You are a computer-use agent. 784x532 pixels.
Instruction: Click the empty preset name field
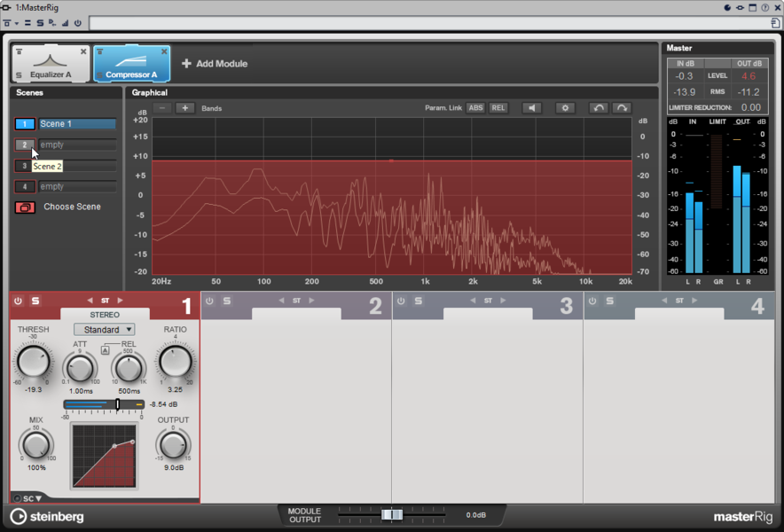429,23
